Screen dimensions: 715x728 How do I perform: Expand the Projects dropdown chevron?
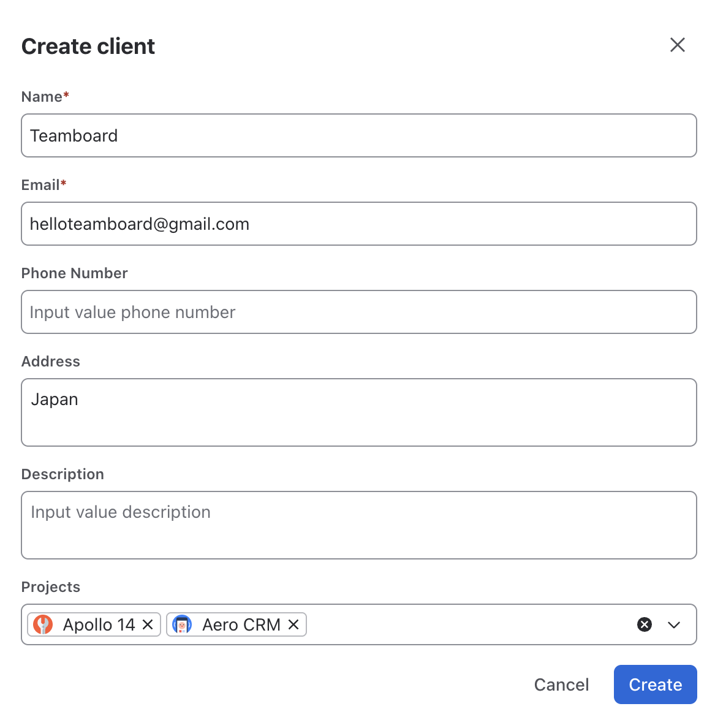[x=674, y=625]
